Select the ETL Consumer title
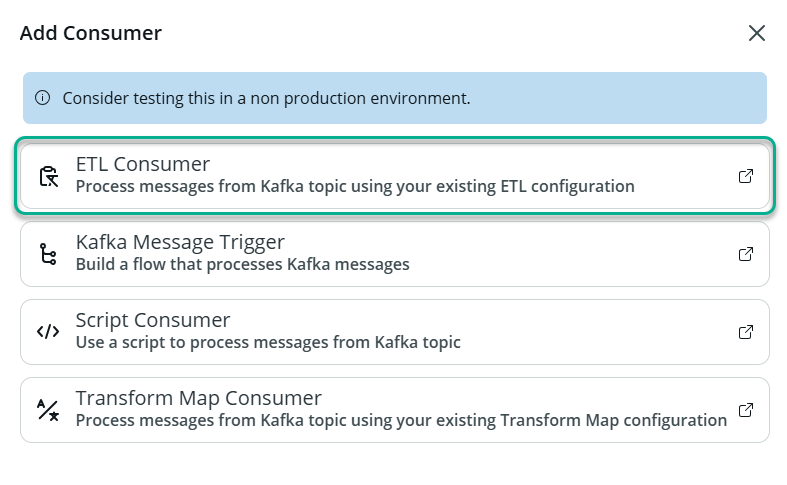This screenshot has height=485, width=787. click(x=142, y=164)
